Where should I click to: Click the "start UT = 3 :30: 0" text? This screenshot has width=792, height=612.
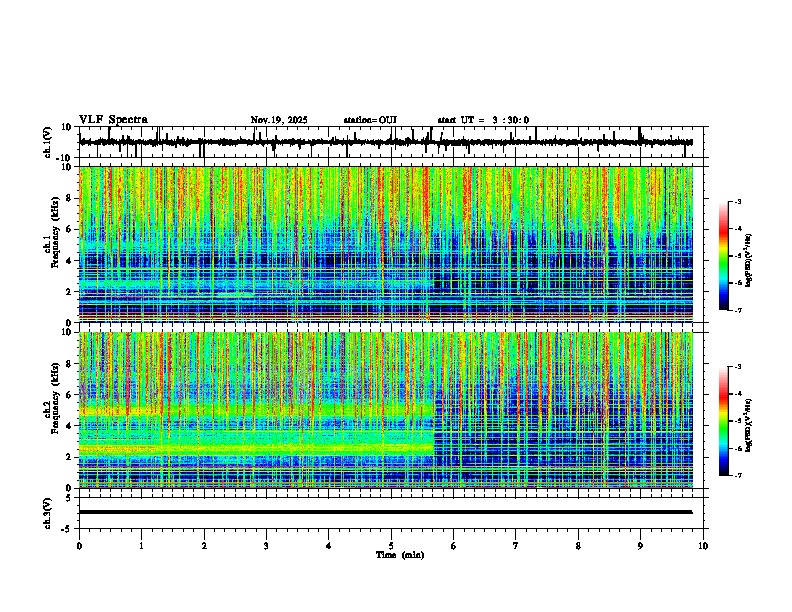click(483, 120)
